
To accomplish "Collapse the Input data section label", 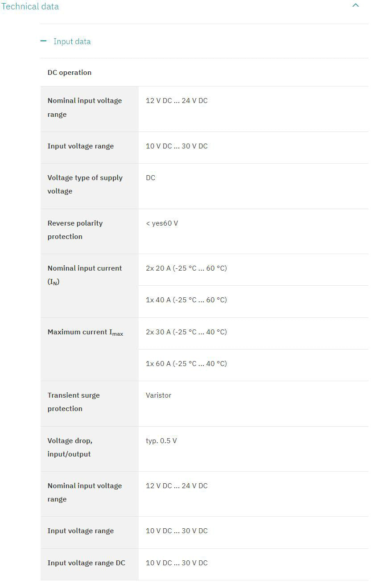I will (x=72, y=41).
